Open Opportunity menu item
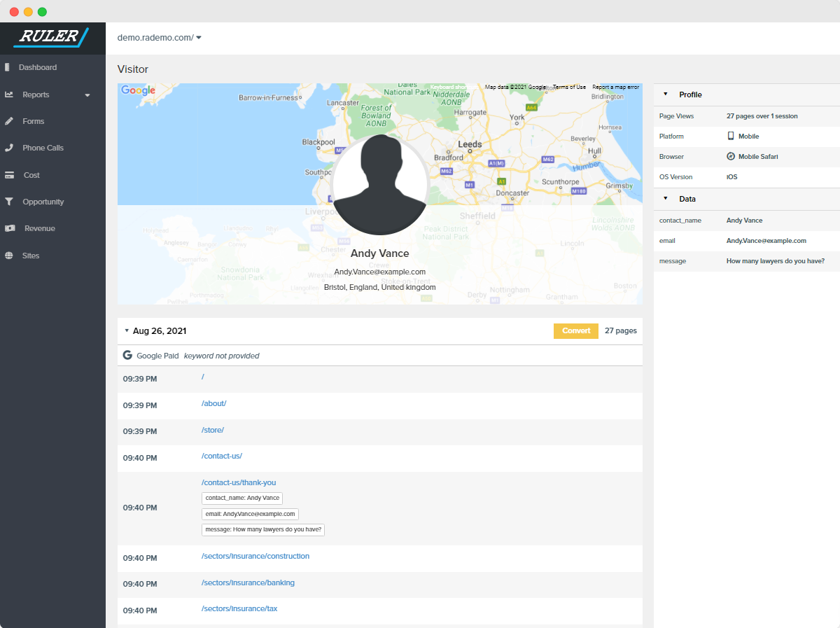Screen dimensions: 840x628 pos(43,202)
